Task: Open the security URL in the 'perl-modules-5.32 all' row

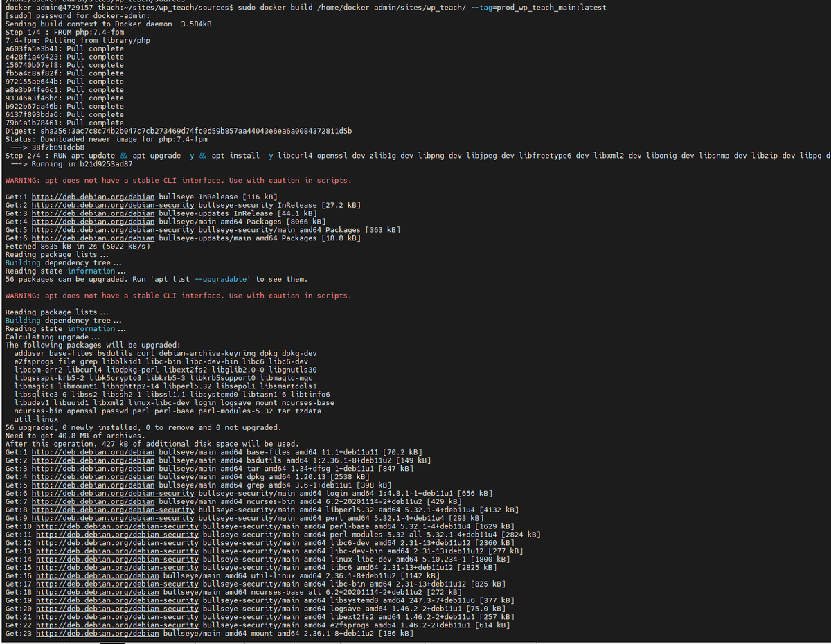Action: coord(117,535)
